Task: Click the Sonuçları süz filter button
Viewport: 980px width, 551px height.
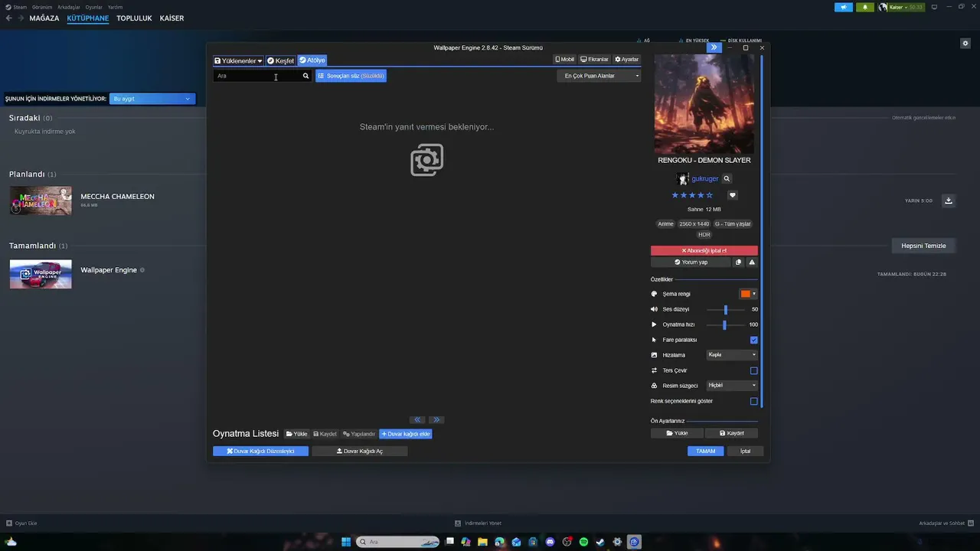Action: [351, 76]
